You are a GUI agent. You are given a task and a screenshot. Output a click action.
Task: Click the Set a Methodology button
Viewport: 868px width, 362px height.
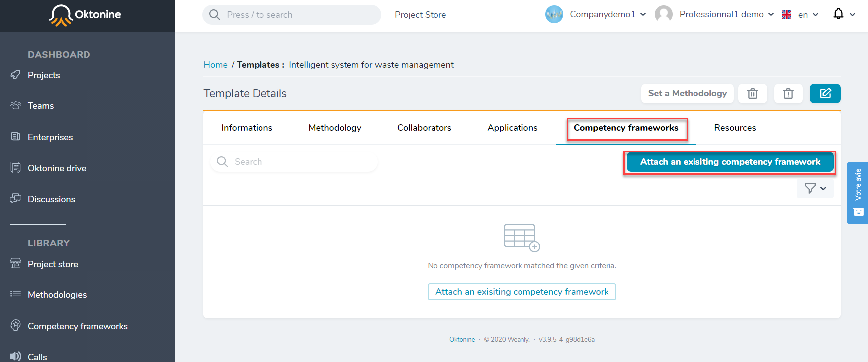pos(688,93)
